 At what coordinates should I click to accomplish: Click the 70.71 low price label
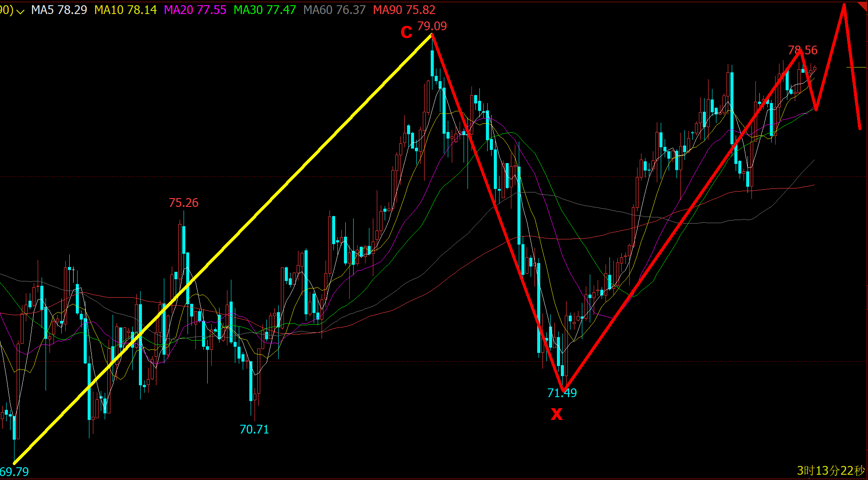pyautogui.click(x=254, y=430)
